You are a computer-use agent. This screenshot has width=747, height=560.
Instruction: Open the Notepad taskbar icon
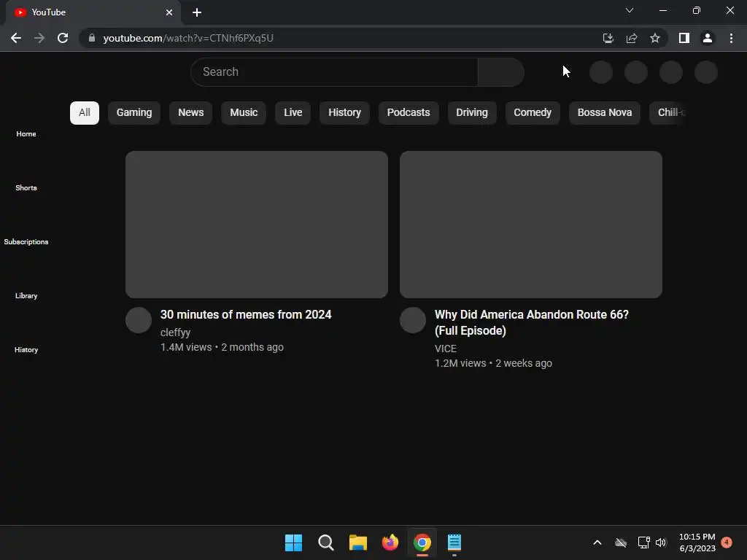454,542
